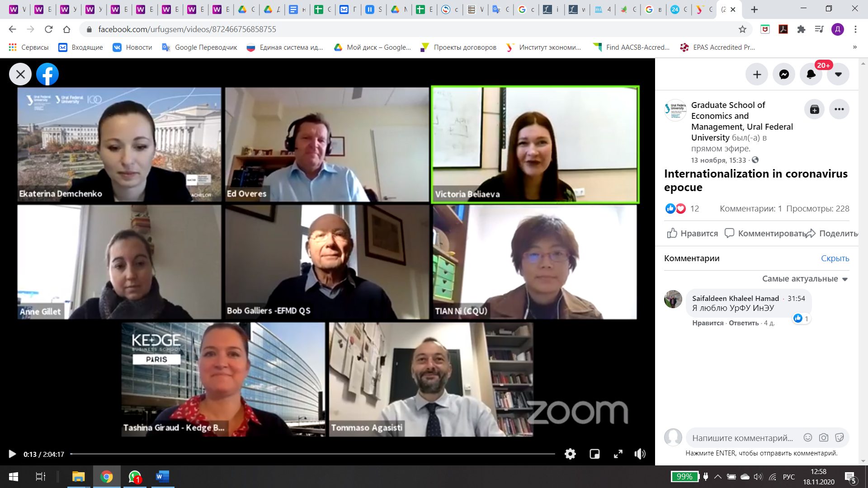Open video settings gear
This screenshot has height=488, width=868.
coord(570,454)
